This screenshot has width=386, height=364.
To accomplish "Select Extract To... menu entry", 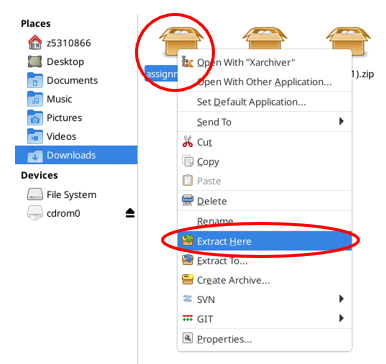I will click(x=265, y=261).
